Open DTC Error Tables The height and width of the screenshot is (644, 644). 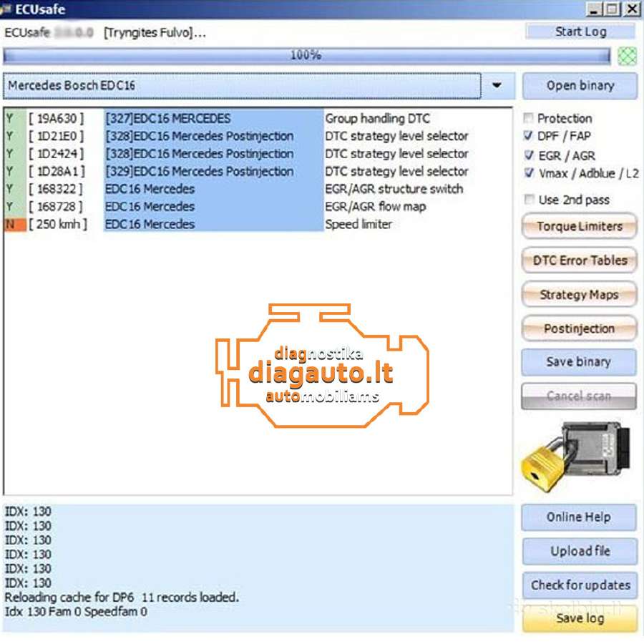580,260
